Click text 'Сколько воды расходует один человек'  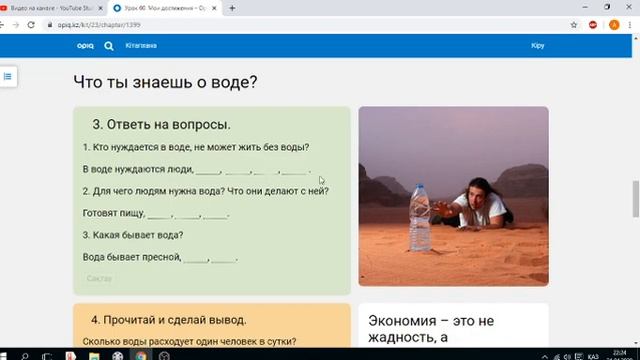189,341
